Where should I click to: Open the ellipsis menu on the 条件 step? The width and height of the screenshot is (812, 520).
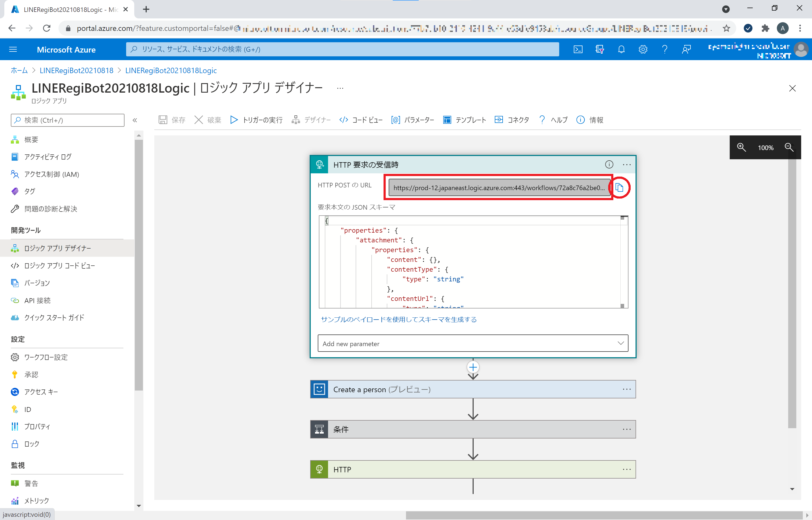pyautogui.click(x=626, y=429)
